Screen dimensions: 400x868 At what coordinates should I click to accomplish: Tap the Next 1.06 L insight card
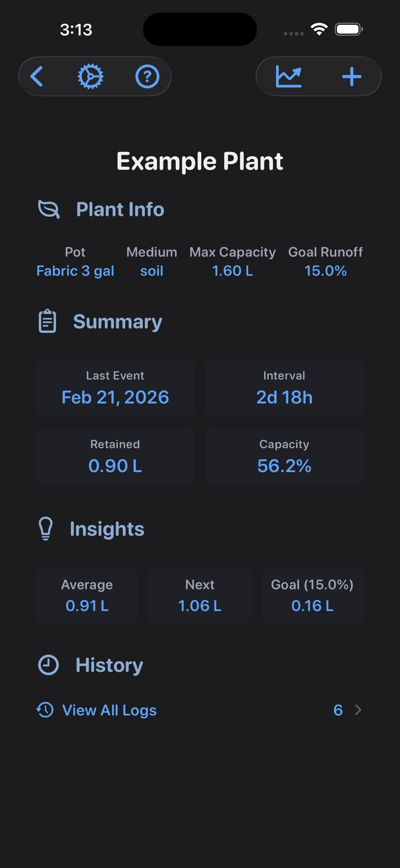(x=200, y=595)
